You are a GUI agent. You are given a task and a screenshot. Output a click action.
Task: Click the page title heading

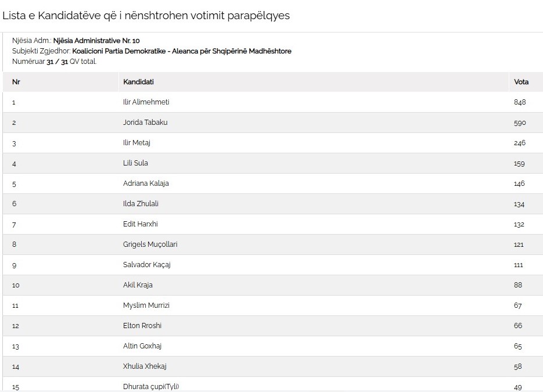point(146,16)
